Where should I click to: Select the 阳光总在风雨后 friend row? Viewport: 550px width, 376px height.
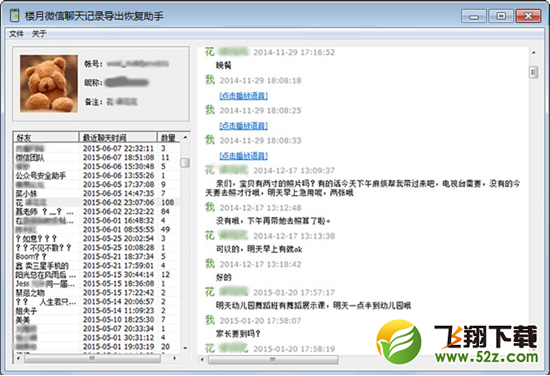tap(97, 275)
